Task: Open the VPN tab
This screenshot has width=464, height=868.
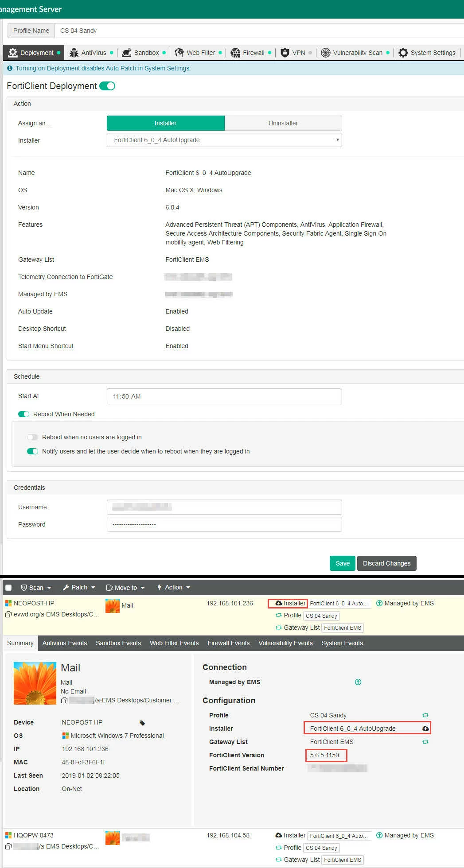Action: [296, 53]
